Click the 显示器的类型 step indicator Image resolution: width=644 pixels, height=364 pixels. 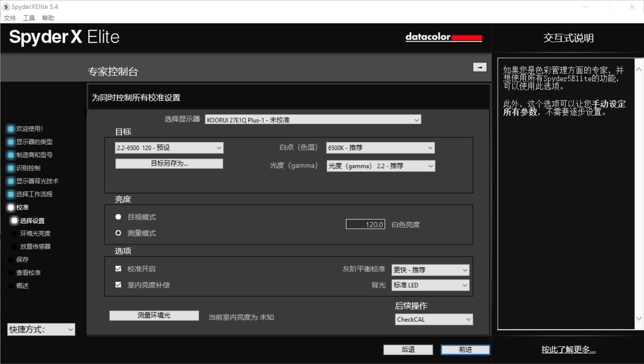11,142
